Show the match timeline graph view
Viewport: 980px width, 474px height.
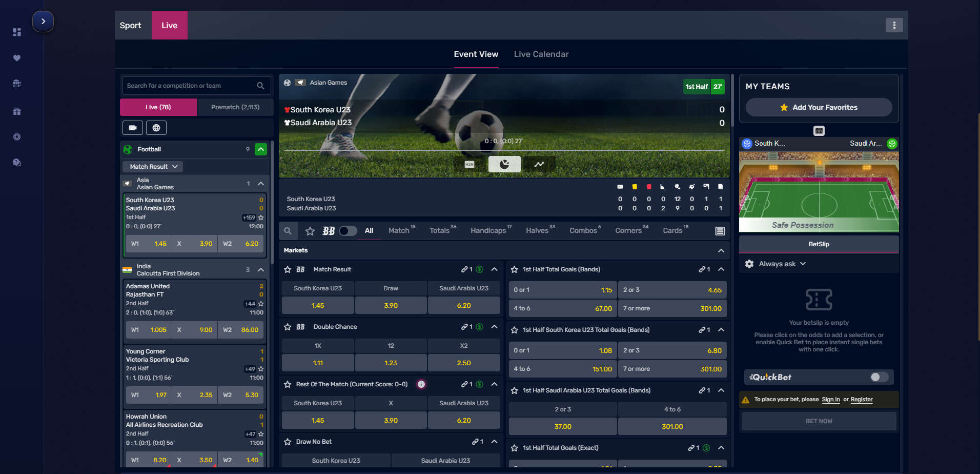point(539,164)
